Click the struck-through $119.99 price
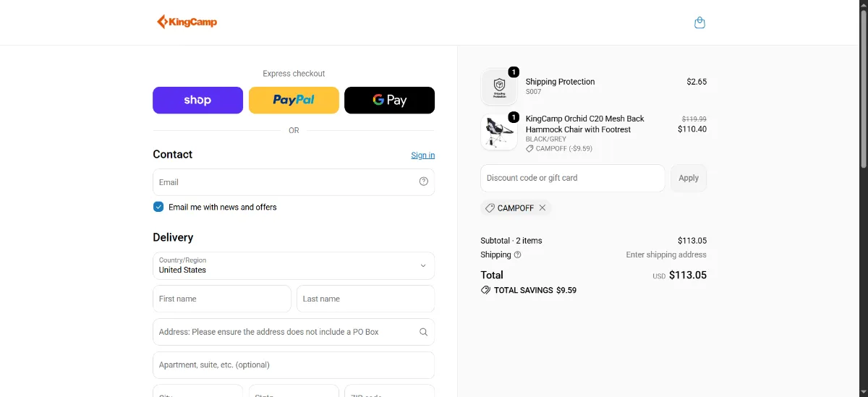This screenshot has width=868, height=397. click(694, 119)
